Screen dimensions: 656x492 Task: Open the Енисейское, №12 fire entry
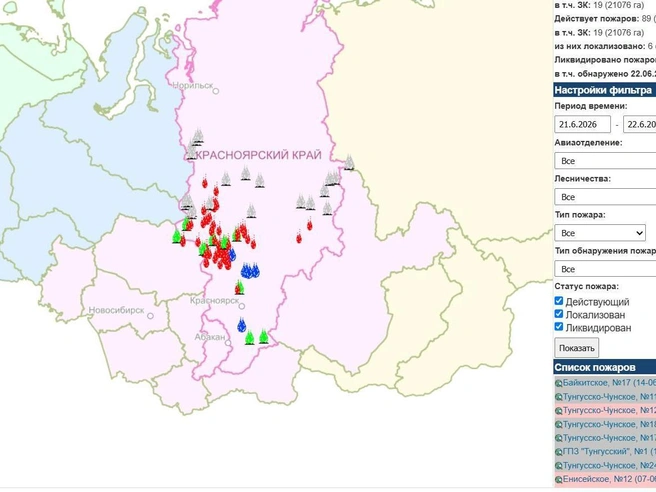coord(609,479)
